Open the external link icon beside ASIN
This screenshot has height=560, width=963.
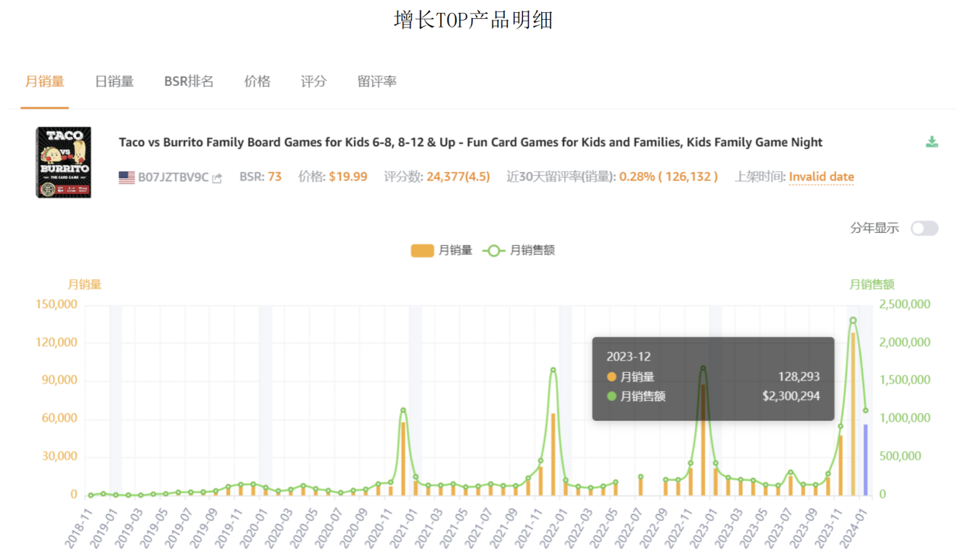click(x=217, y=178)
